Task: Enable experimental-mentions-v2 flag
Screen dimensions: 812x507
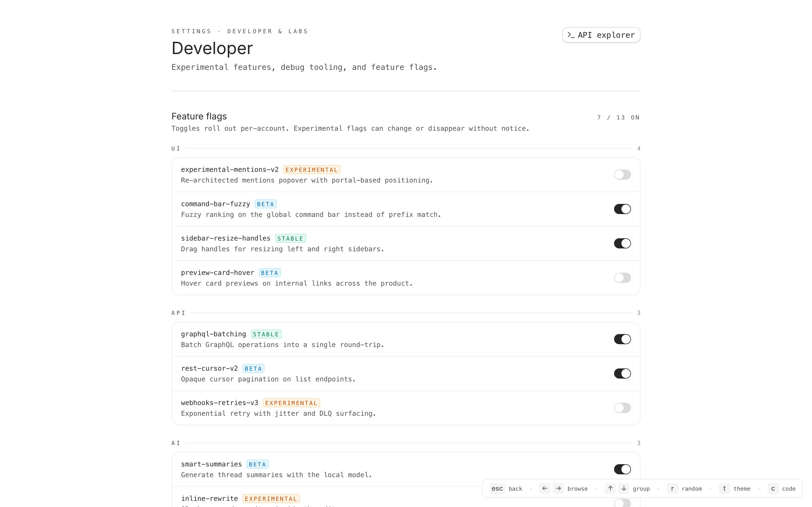Action: [x=622, y=175]
